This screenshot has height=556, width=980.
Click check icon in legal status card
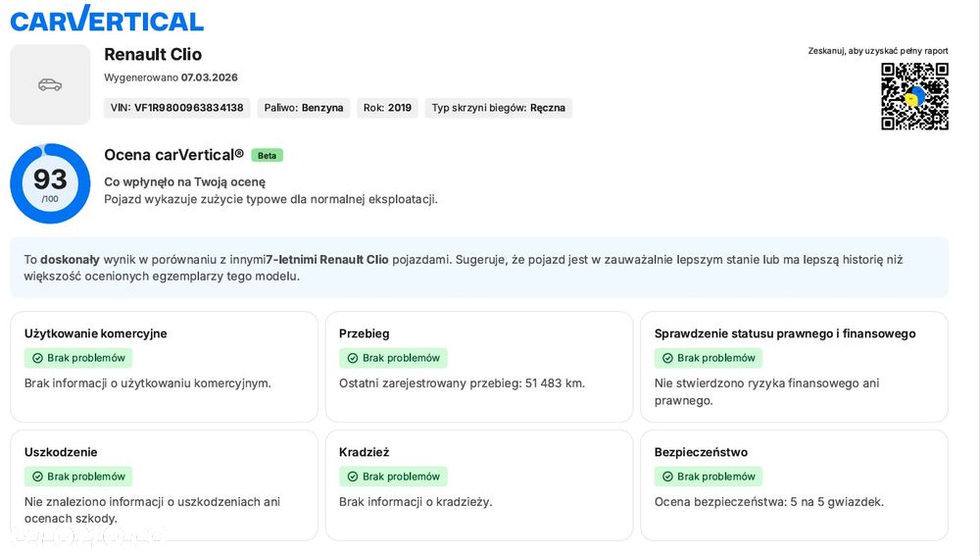[667, 359]
